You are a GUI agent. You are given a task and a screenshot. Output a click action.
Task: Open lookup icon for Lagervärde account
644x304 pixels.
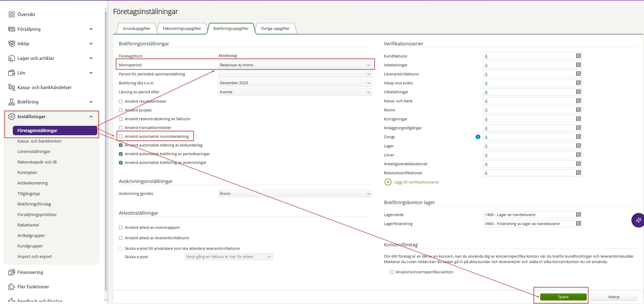(x=578, y=215)
